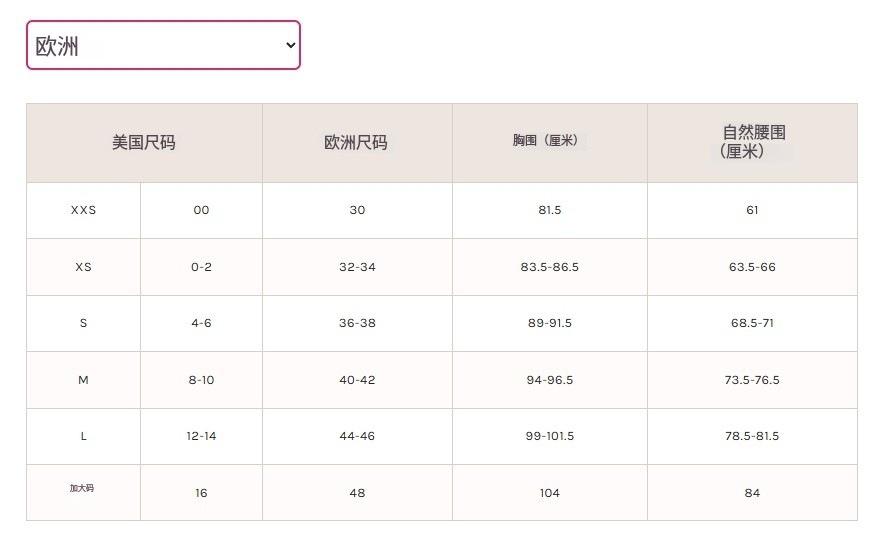
Task: Click US size 00 cell
Action: coord(201,210)
